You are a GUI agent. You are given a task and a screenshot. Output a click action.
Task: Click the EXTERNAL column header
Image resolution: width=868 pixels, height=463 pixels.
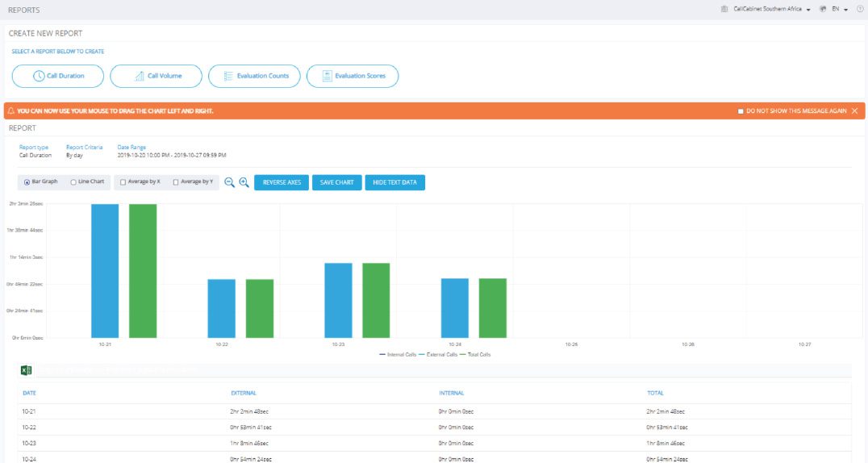click(x=244, y=393)
